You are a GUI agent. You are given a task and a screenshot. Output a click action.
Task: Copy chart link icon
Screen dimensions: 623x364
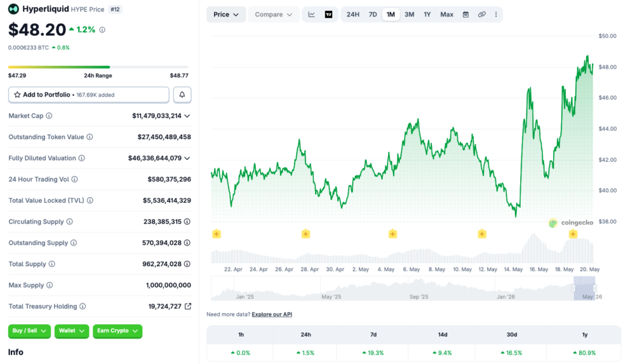482,15
